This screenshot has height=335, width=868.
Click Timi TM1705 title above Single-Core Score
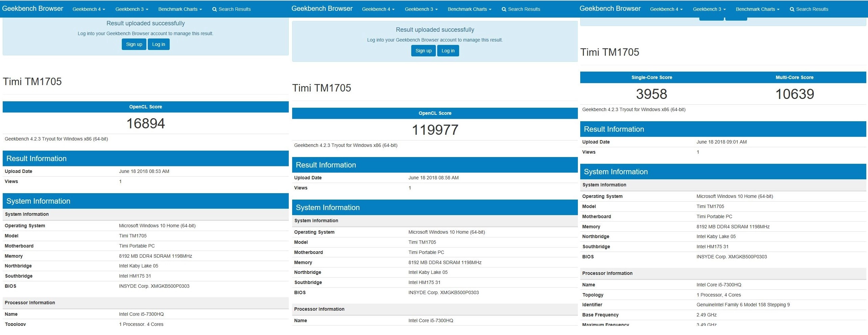click(610, 52)
